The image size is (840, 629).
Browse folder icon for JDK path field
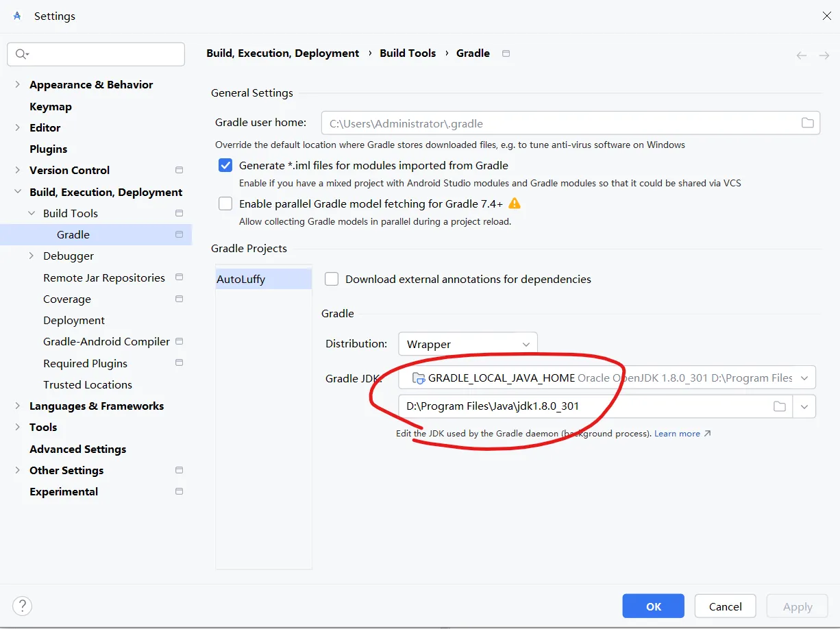(780, 406)
